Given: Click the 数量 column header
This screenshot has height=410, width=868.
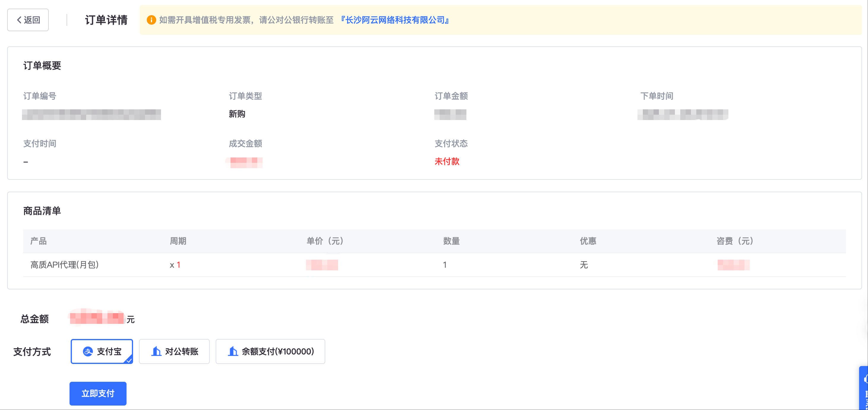Looking at the screenshot, I should click(451, 241).
